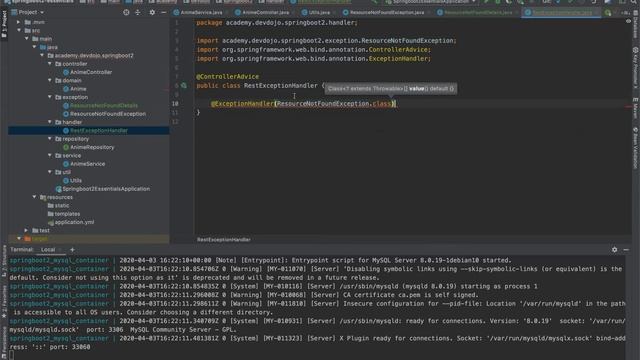The image size is (640, 360).
Task: Select RestExceptionHandler in project tree
Action: pos(99,131)
